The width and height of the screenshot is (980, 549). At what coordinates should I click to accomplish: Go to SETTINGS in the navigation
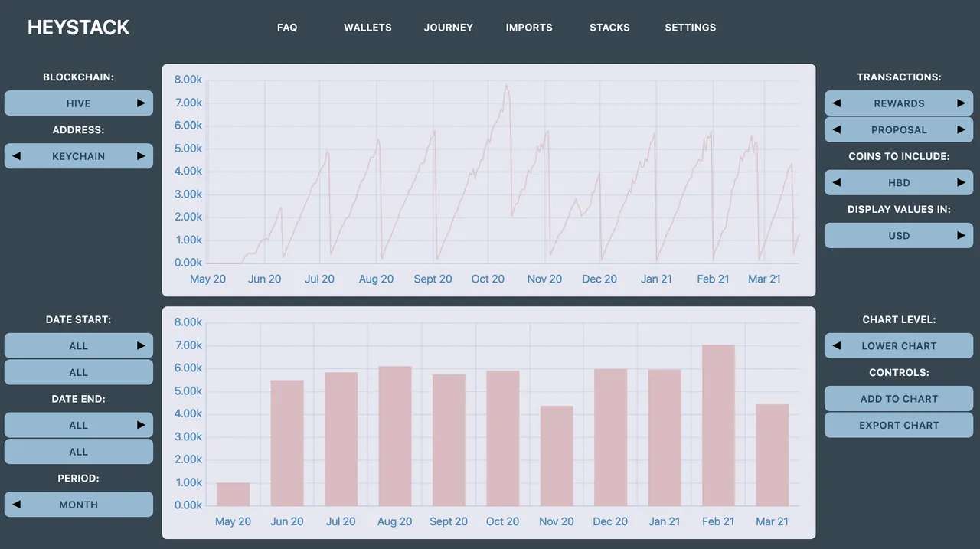(x=691, y=28)
